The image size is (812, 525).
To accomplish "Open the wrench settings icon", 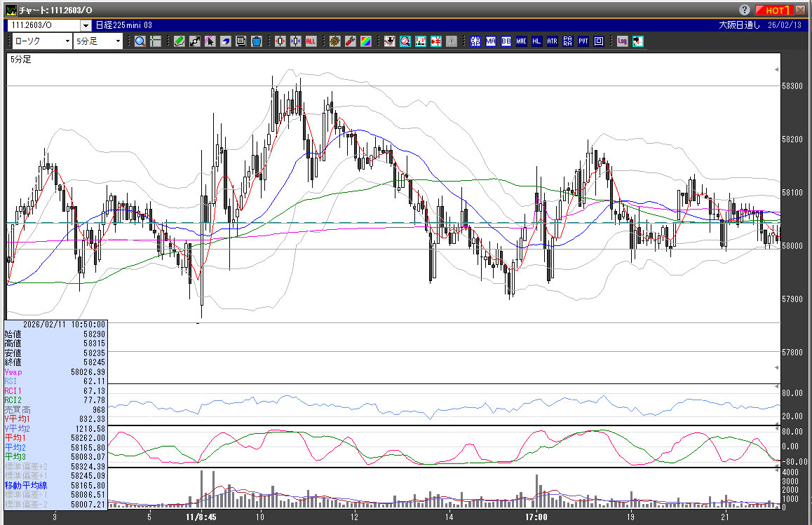I will click(x=351, y=41).
